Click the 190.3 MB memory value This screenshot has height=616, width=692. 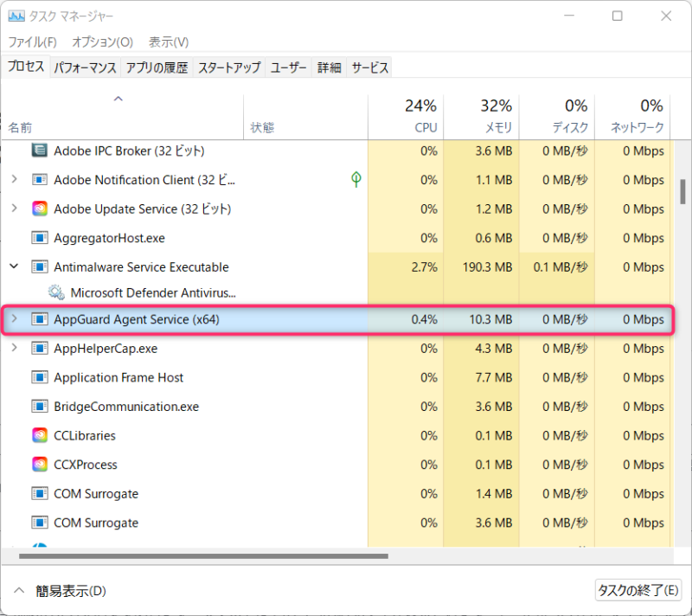coord(487,267)
